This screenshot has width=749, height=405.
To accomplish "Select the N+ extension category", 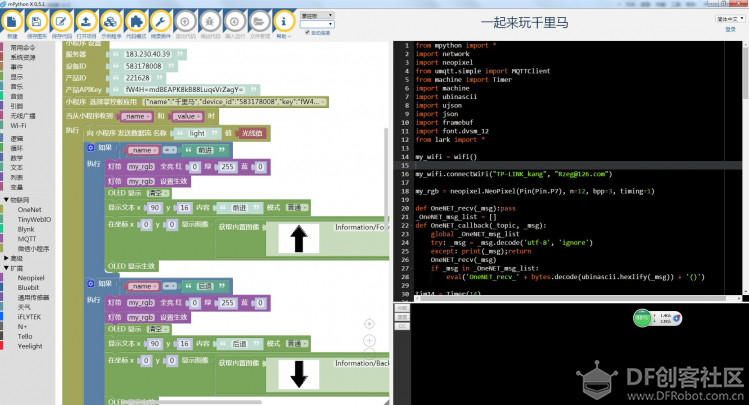I will tap(22, 327).
